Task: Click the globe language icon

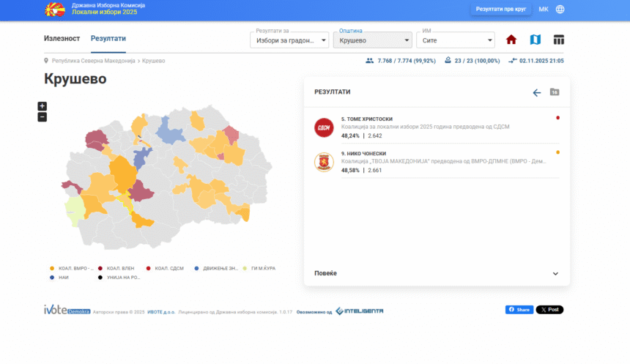Action: coord(560,10)
